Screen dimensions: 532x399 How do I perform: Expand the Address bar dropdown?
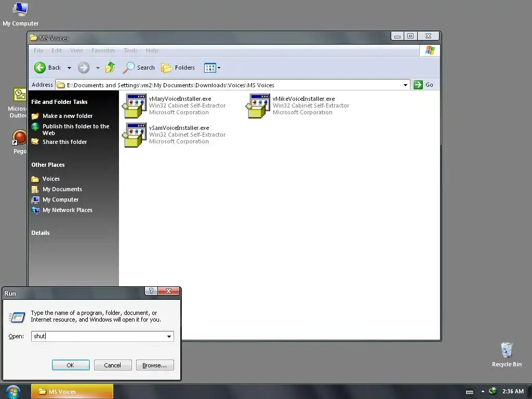tap(405, 85)
